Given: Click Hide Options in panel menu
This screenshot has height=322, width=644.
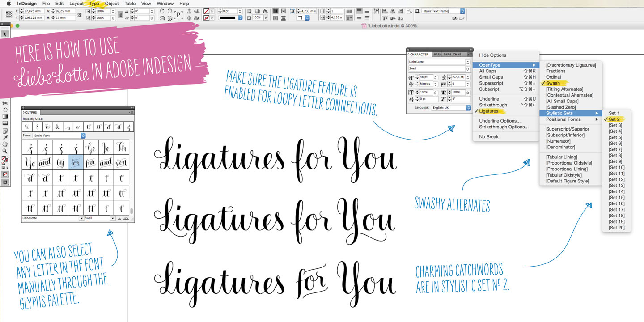Looking at the screenshot, I should [x=492, y=55].
